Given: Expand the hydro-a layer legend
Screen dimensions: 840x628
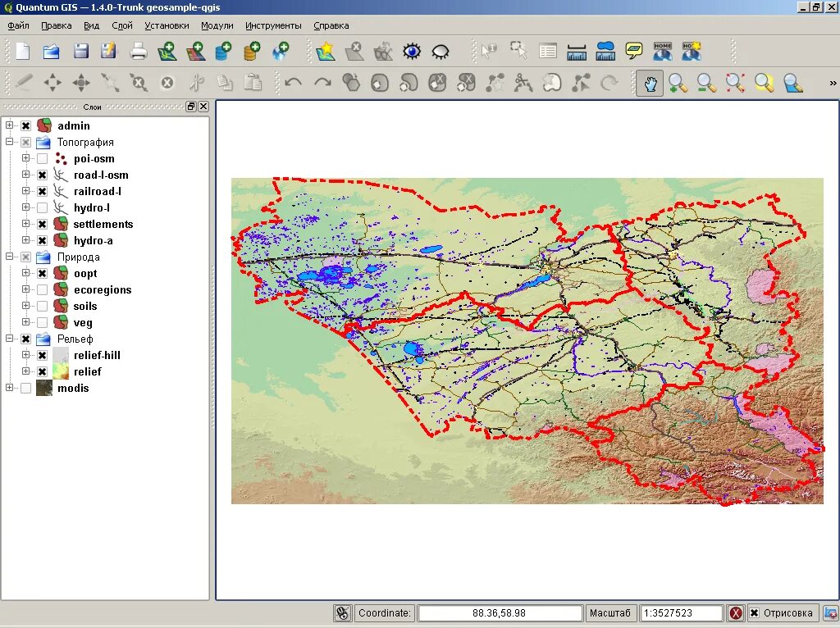Looking at the screenshot, I should 25,239.
